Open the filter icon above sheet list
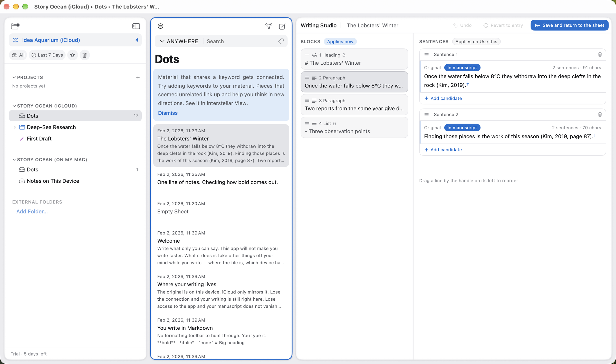This screenshot has height=364, width=616. 160,26
